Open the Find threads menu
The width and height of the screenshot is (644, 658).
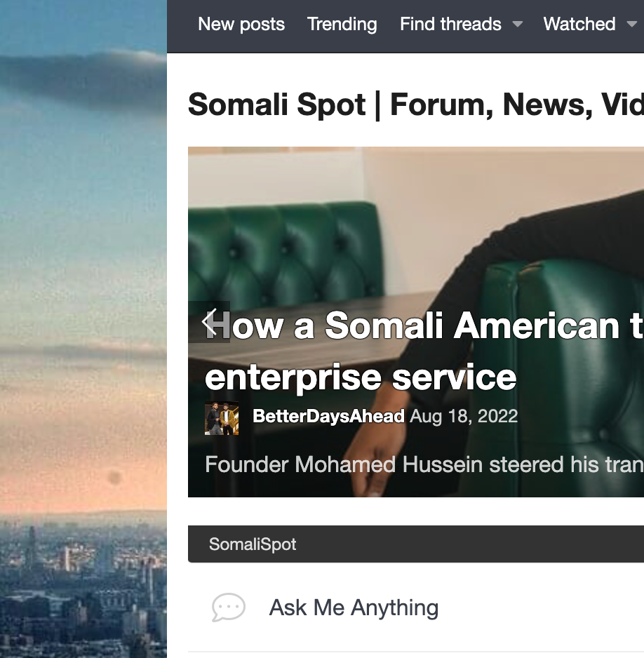point(450,24)
